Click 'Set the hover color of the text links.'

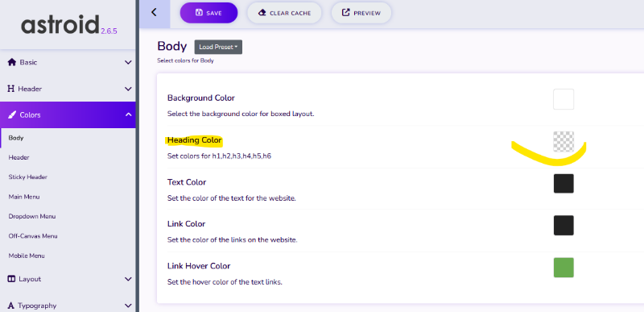[225, 282]
